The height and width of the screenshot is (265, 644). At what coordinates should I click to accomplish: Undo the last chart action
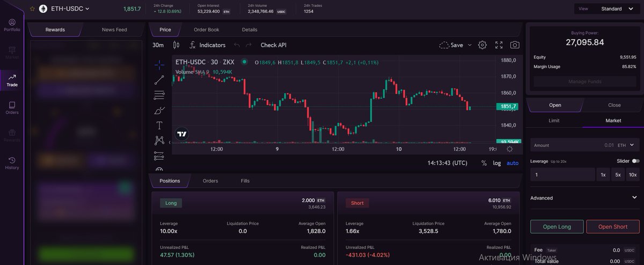237,45
